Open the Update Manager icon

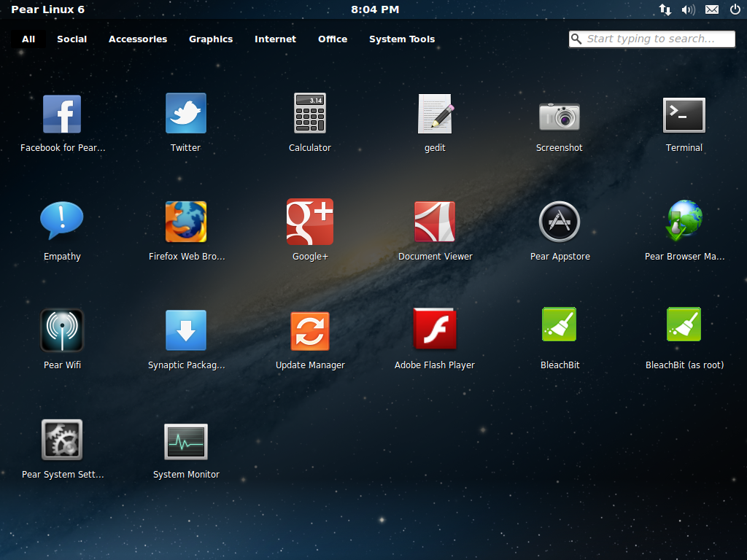[309, 331]
